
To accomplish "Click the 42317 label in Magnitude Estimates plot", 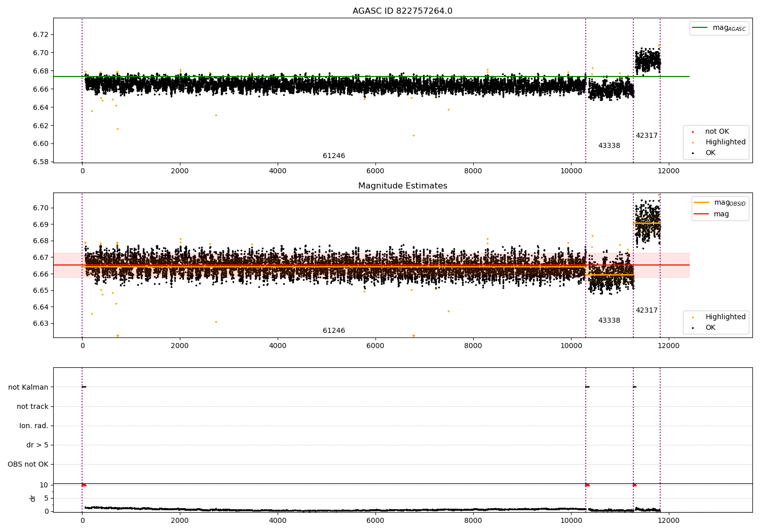I will pos(647,311).
